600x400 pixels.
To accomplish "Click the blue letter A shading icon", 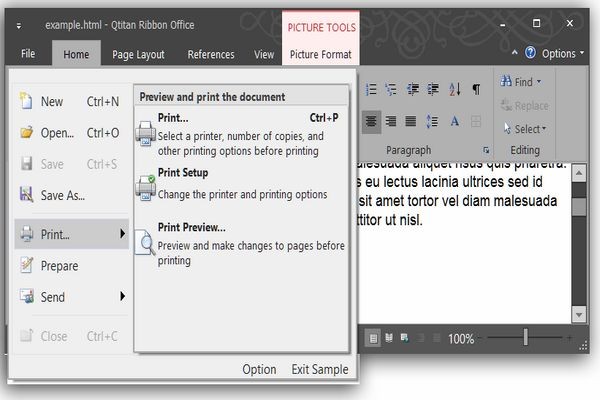I will (455, 121).
